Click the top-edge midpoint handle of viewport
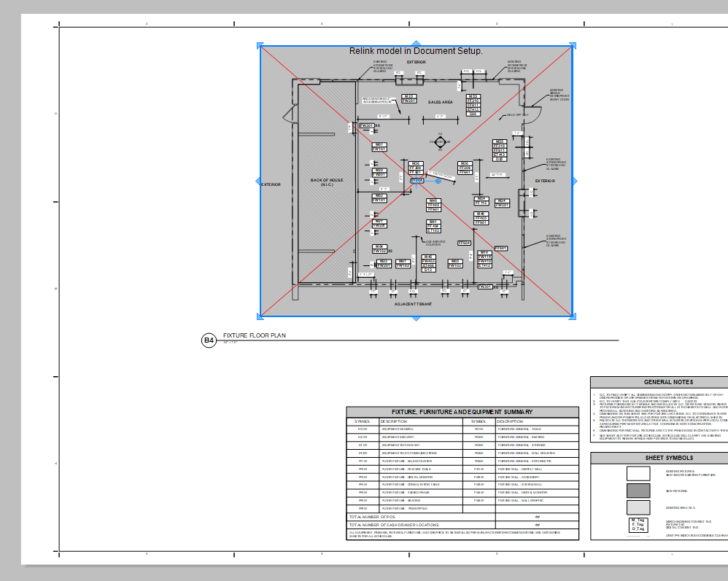Viewport: 728px width, 581px height. pos(417,43)
